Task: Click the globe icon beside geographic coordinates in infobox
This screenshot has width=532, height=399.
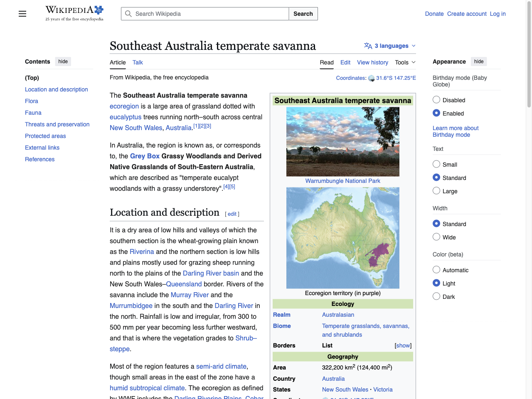Action: pyautogui.click(x=326, y=398)
